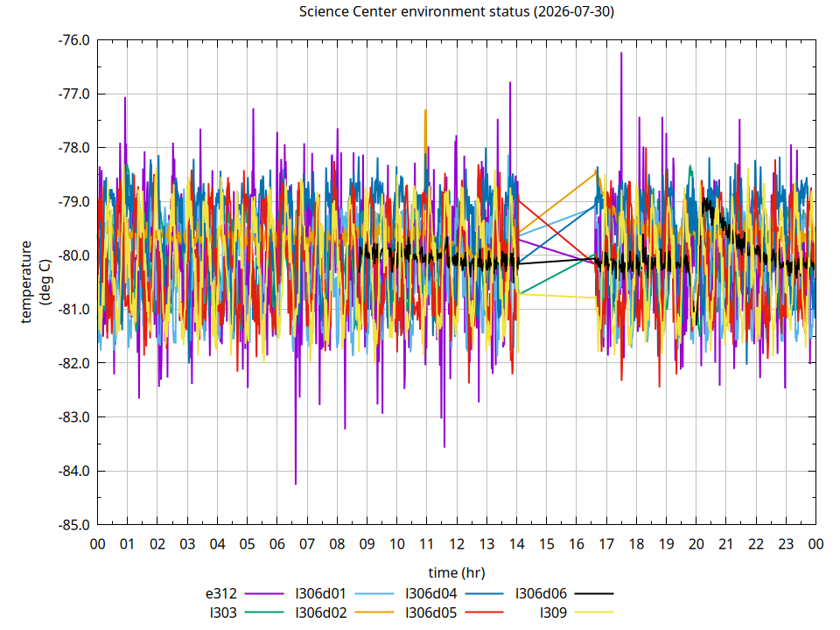Click the -77.0 y-axis tick label
This screenshot has height=630, width=840.
pyautogui.click(x=73, y=94)
